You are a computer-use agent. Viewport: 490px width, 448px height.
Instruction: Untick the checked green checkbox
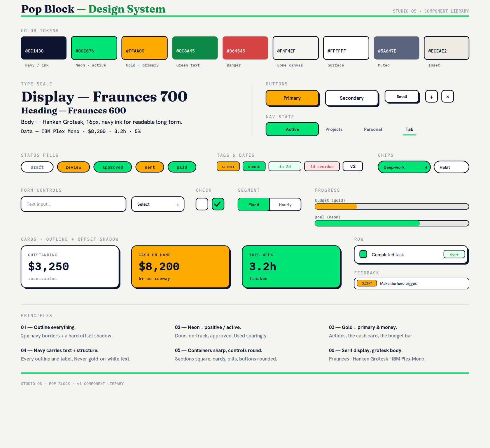point(218,204)
